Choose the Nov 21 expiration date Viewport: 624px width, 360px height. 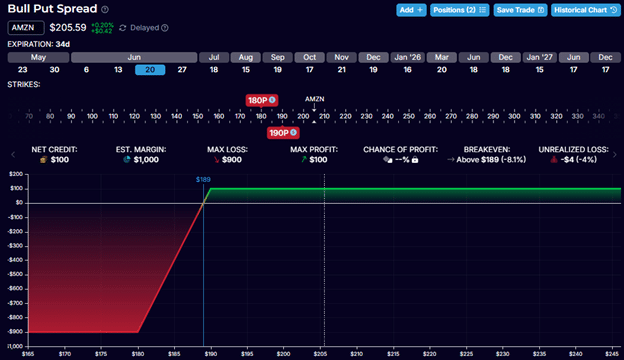pos(341,70)
